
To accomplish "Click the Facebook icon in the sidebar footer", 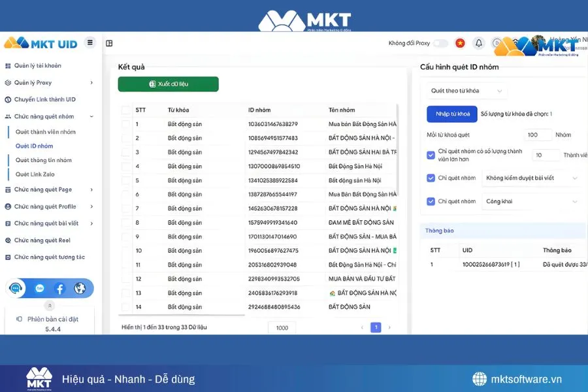I will pyautogui.click(x=60, y=288).
